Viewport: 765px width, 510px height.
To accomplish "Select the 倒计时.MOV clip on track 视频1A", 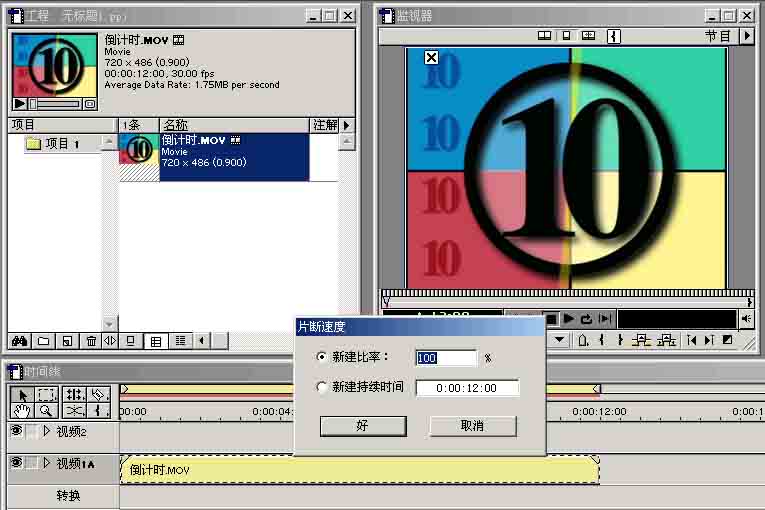I will [x=360, y=470].
